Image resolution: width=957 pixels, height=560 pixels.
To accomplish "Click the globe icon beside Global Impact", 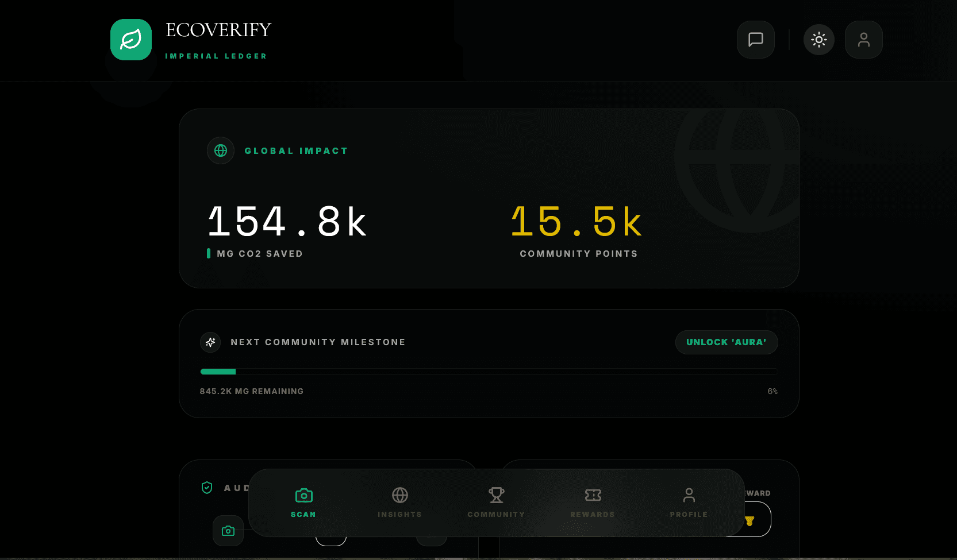I will coord(221,150).
